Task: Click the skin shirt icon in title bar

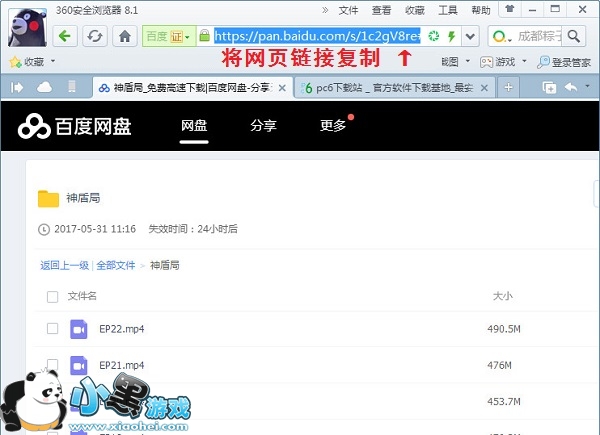Action: 509,9
